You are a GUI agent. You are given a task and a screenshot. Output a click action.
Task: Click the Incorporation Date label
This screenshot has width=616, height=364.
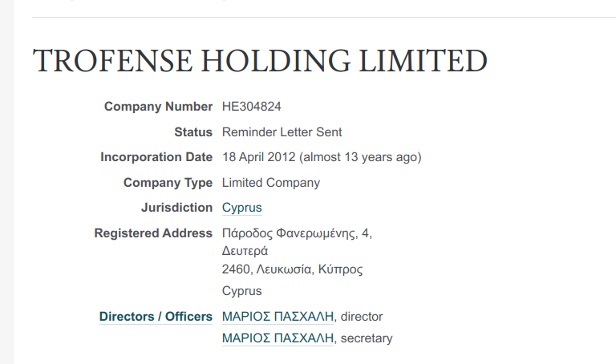(x=156, y=157)
